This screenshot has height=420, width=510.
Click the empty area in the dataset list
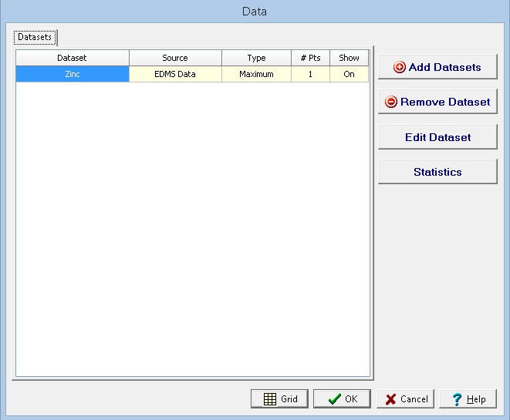pos(193,231)
